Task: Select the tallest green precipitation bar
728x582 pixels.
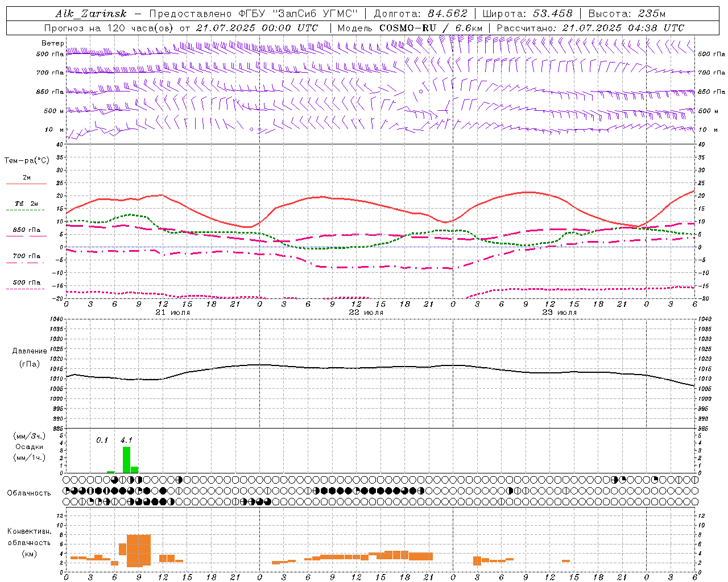Action: 126,460
